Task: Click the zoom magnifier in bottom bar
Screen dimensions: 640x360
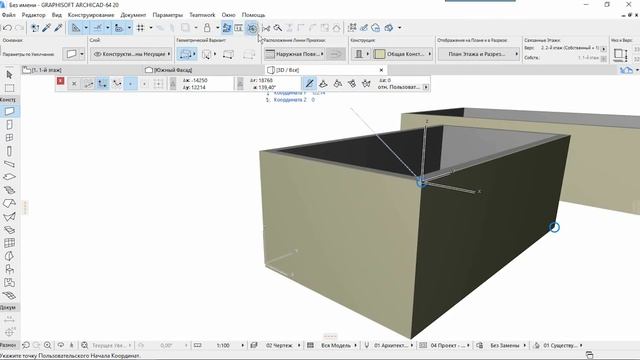Action: [x=47, y=345]
